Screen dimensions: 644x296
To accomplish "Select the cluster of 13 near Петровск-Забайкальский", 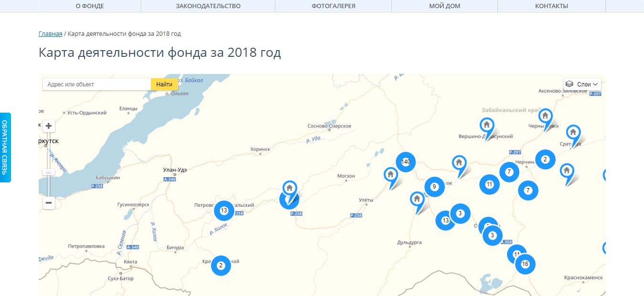I will tap(224, 211).
